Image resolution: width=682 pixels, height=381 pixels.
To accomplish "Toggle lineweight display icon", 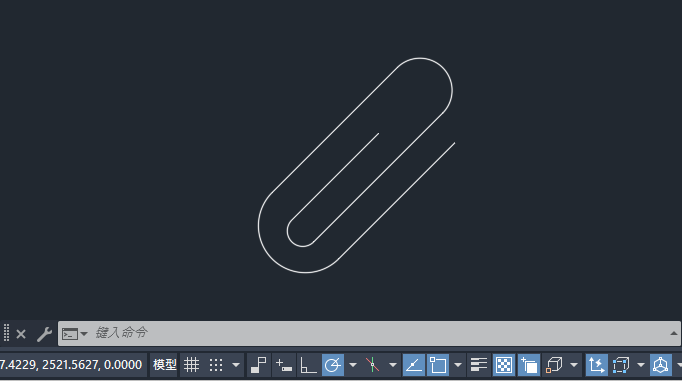I will pos(479,365).
